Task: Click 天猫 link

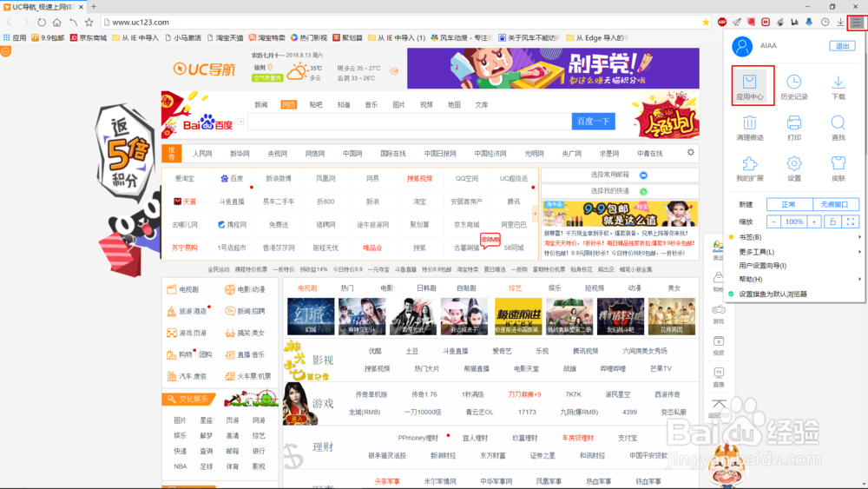Action: (x=185, y=202)
